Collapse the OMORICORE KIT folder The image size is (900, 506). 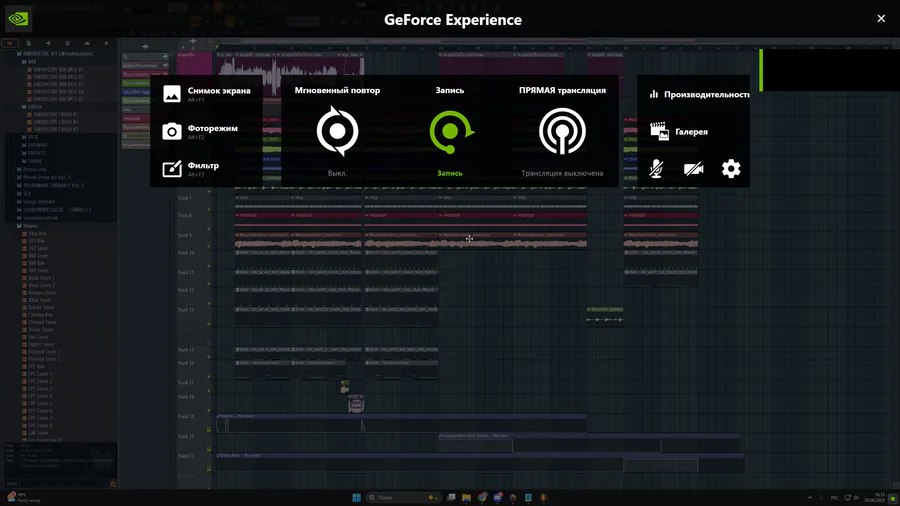tap(55, 54)
